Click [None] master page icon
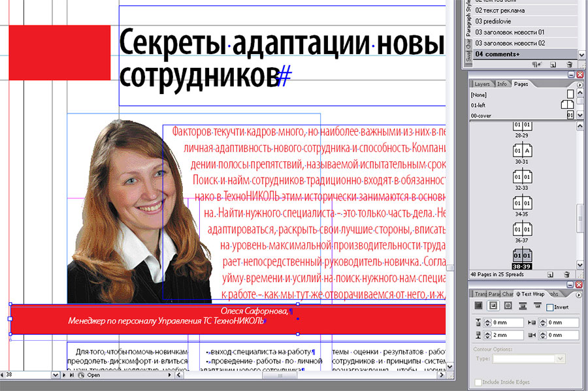The height and width of the screenshot is (391, 588). pos(570,93)
